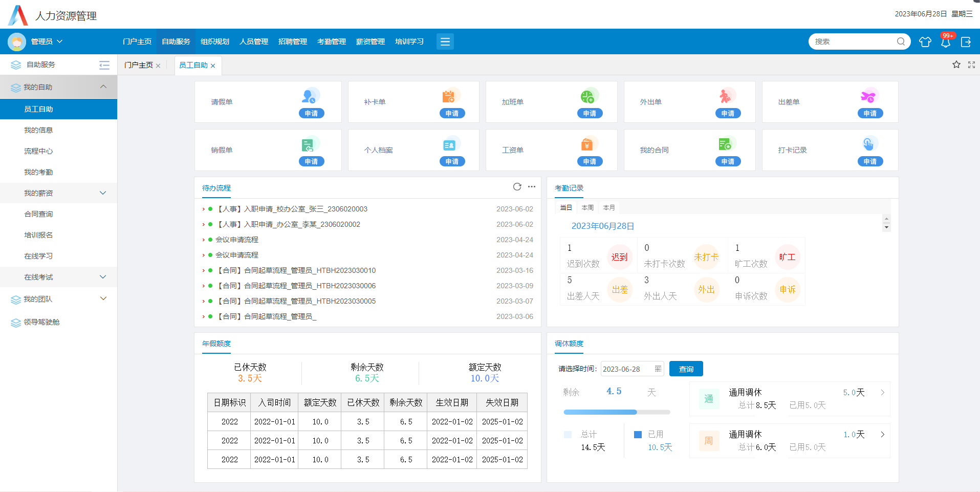Click the notification bell icon
This screenshot has height=492, width=980.
point(945,42)
